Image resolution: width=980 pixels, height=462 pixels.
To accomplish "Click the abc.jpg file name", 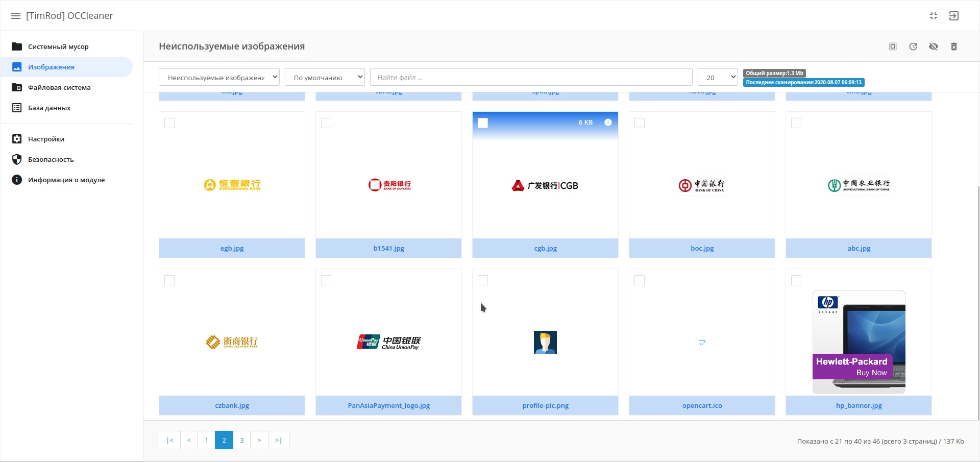I will point(859,248).
